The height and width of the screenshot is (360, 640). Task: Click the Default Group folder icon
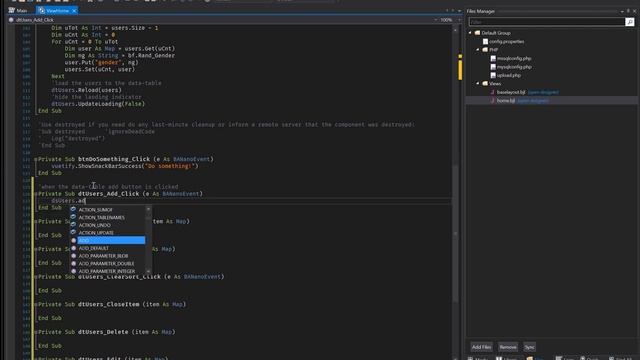tap(477, 33)
